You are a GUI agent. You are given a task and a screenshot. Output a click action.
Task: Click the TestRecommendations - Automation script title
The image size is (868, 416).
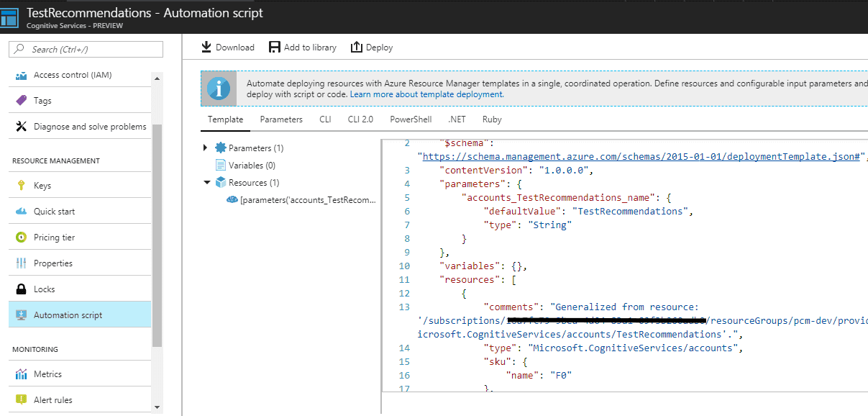pyautogui.click(x=145, y=13)
